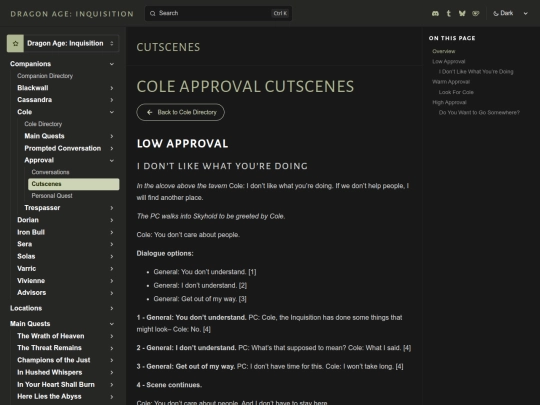The height and width of the screenshot is (405, 540).
Task: Collapse the Companions section chevron
Action: pyautogui.click(x=112, y=64)
